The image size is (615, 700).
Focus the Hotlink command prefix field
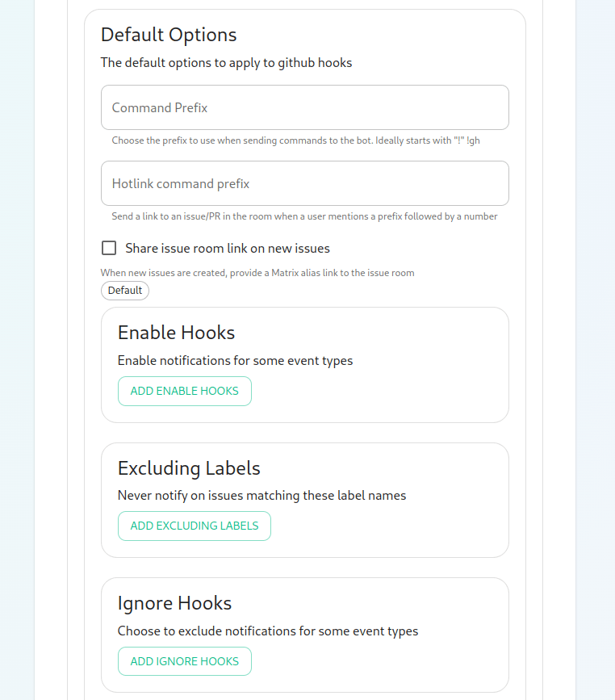304,183
